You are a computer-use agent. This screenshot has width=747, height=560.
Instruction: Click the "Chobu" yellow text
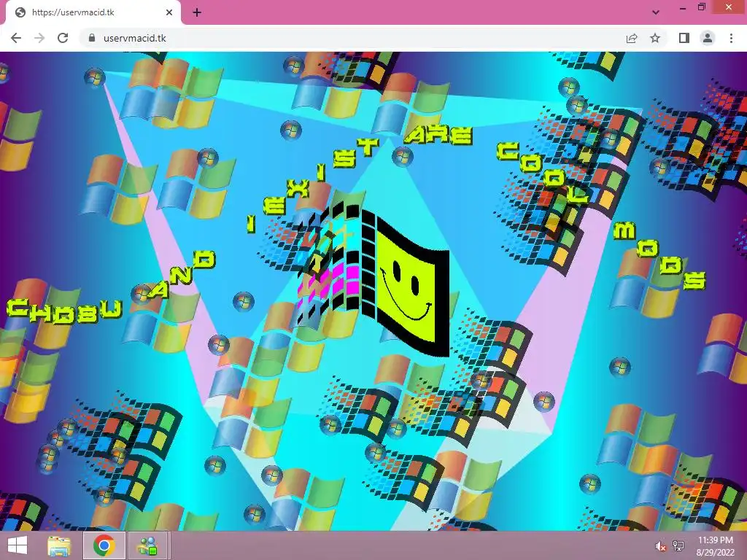pyautogui.click(x=65, y=312)
